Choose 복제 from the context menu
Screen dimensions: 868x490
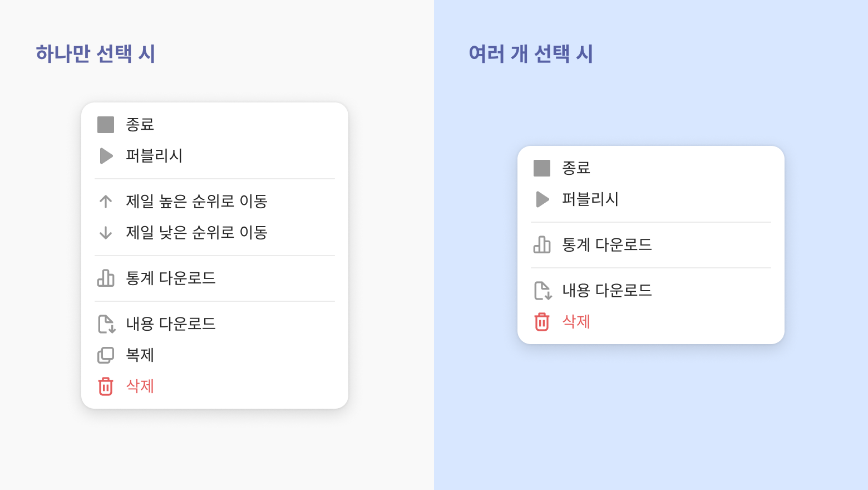click(215, 355)
